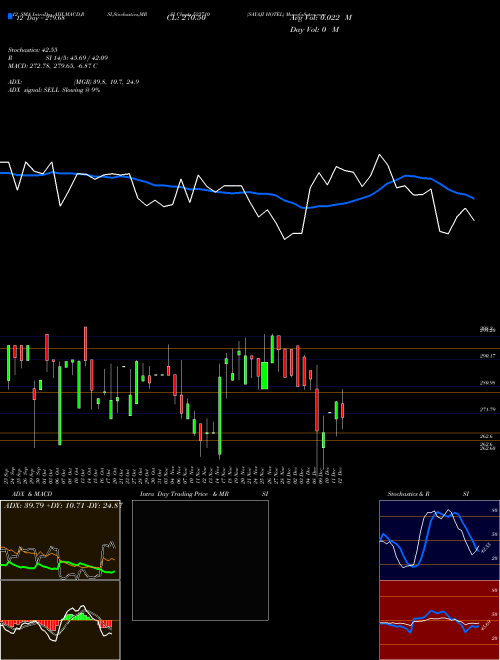Click the 271.79 price axis label
The height and width of the screenshot is (660, 500).
pos(487,410)
